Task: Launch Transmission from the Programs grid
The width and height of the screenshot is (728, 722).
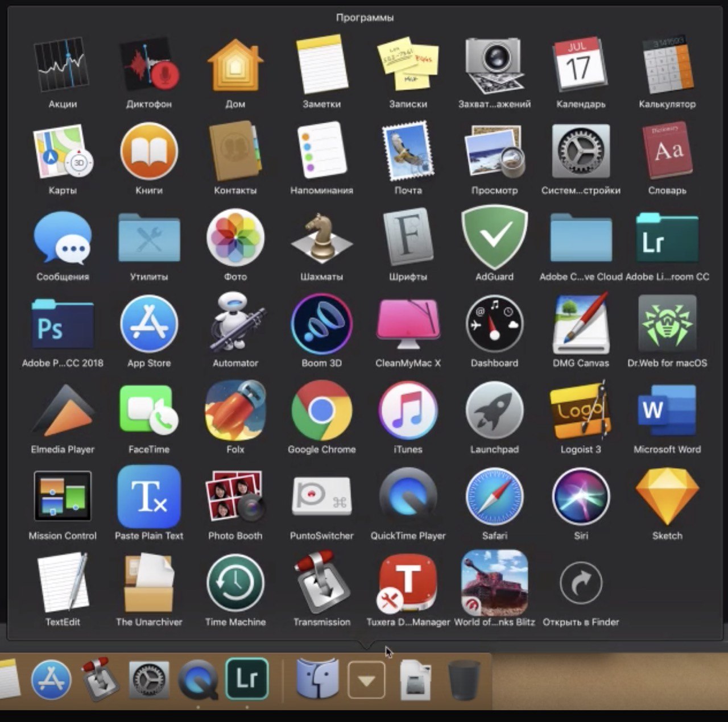Action: (x=322, y=583)
